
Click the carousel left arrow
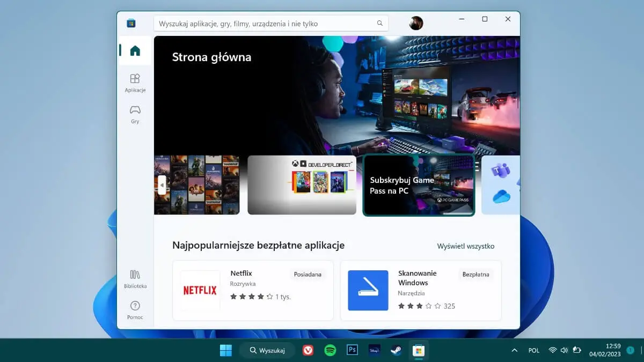click(x=162, y=185)
